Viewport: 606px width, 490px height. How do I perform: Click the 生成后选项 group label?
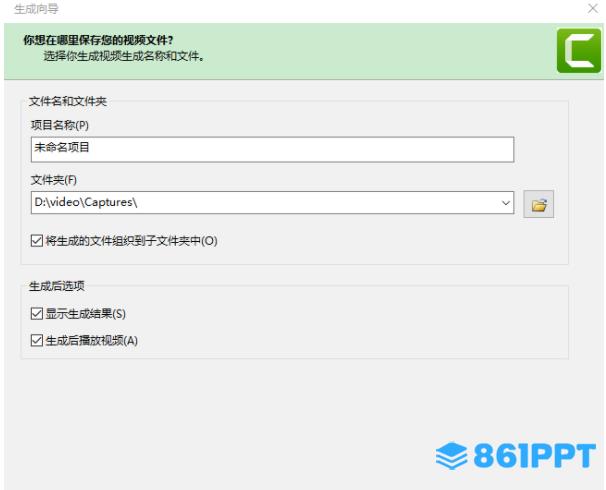click(x=57, y=286)
